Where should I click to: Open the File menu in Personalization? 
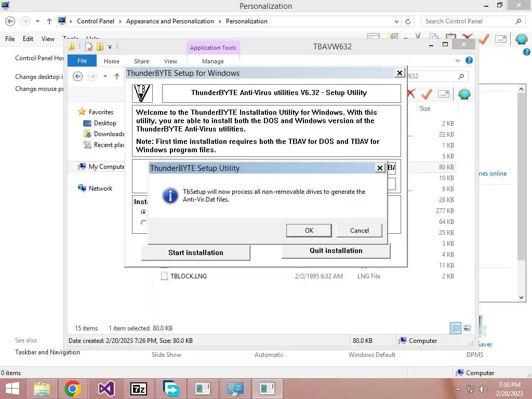(10, 39)
